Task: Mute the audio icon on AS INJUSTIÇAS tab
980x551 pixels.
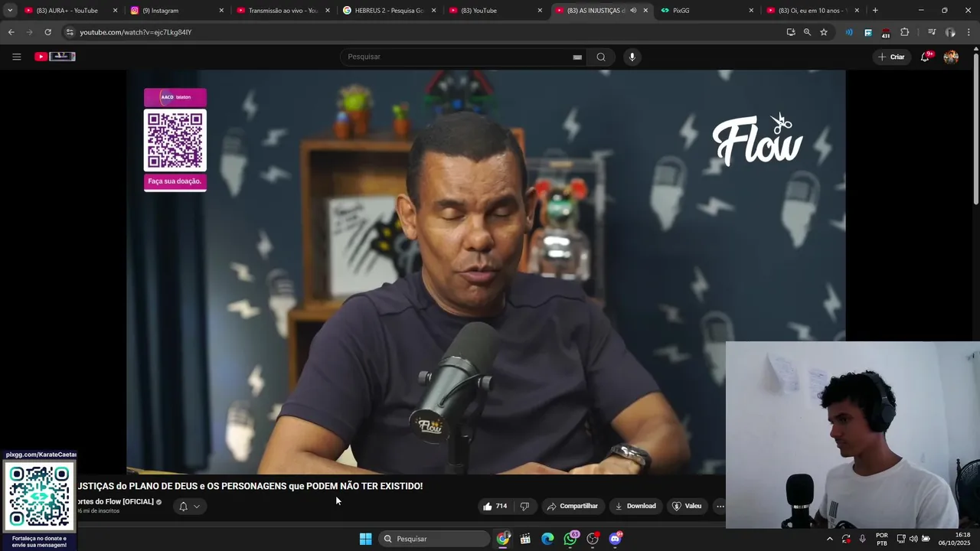Action: pyautogui.click(x=633, y=11)
